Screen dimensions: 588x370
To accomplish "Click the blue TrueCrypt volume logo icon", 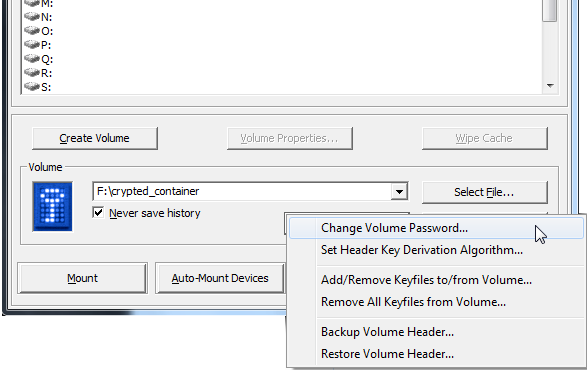I will click(52, 207).
